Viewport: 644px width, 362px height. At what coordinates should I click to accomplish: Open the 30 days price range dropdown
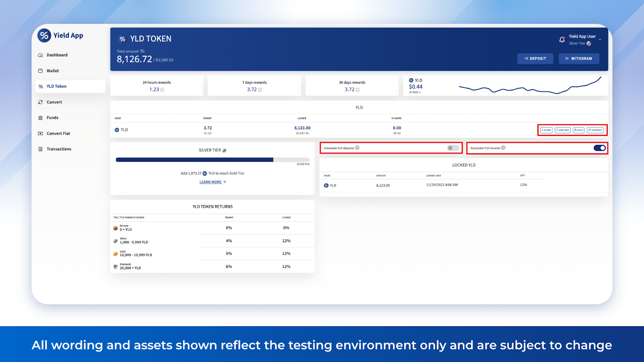pyautogui.click(x=415, y=93)
